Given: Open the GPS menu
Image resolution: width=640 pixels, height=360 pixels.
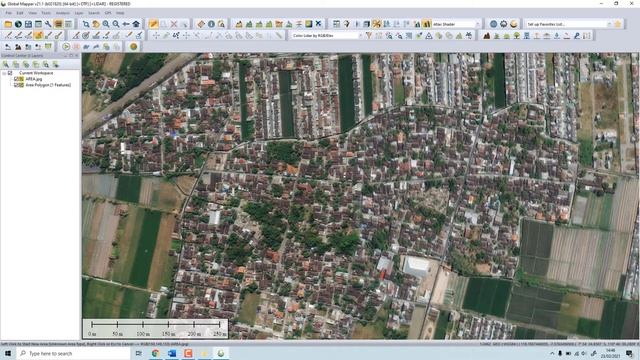Looking at the screenshot, I should [x=108, y=13].
